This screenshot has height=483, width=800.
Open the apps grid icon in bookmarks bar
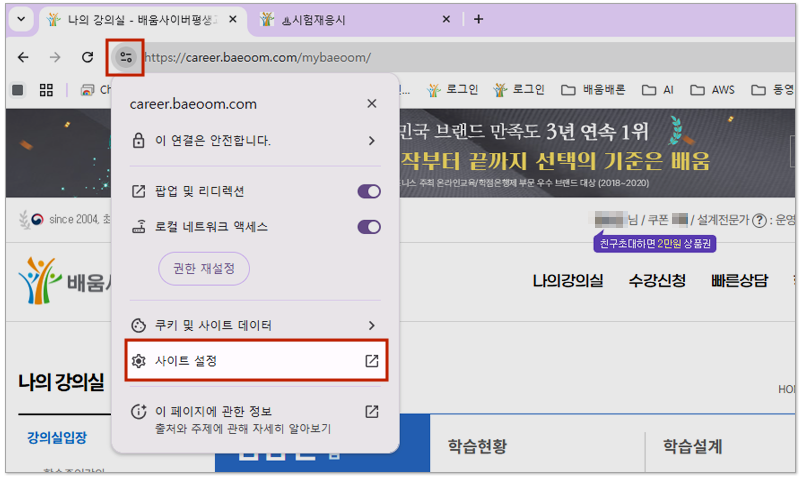[x=46, y=90]
